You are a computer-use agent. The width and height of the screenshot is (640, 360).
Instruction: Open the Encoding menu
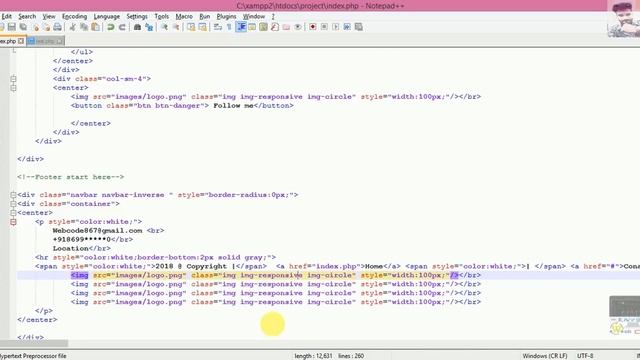pyautogui.click(x=74, y=16)
